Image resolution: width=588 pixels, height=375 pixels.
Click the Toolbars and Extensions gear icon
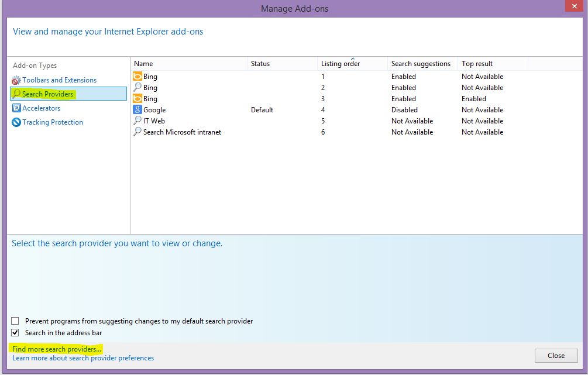[16, 80]
